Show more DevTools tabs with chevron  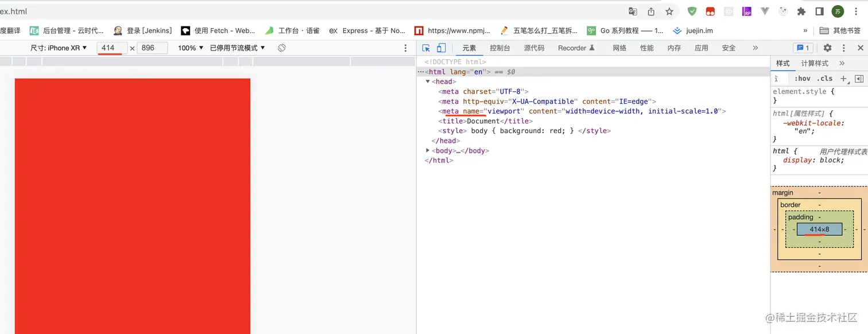click(x=755, y=48)
